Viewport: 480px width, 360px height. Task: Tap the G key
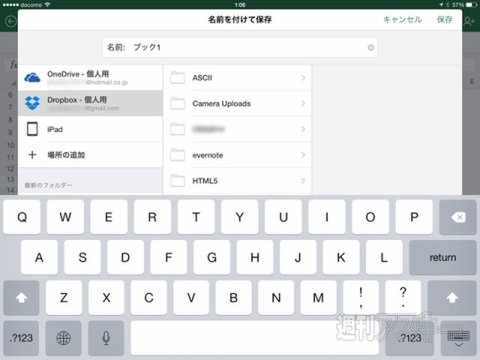tap(212, 257)
